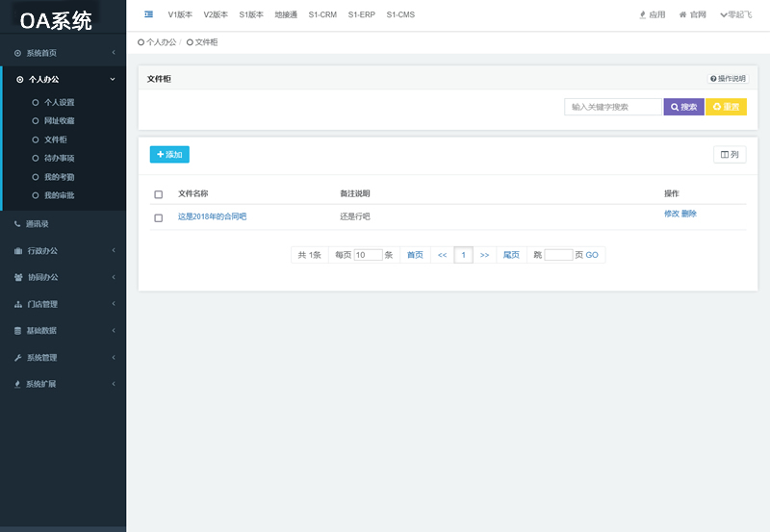Click the circle icon before 待办事项
Viewport: 770px width, 532px height.
36,158
